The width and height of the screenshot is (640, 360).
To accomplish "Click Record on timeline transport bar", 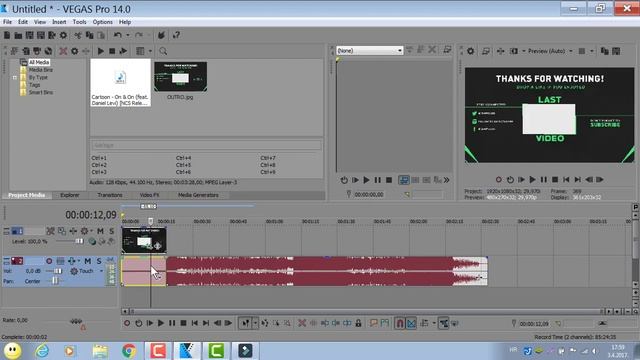I will 127,323.
